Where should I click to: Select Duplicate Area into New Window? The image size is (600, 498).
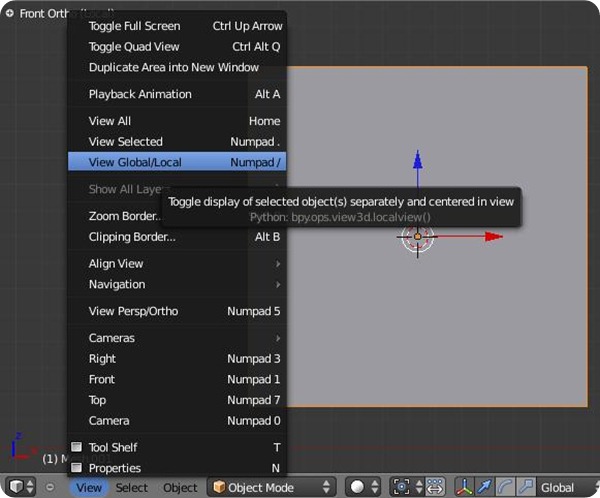(177, 67)
